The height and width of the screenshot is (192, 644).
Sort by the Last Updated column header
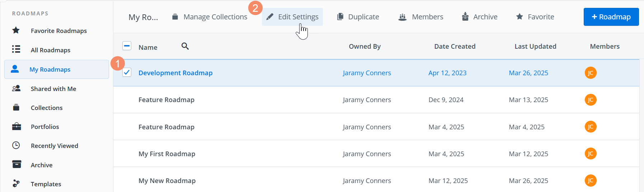coord(535,46)
